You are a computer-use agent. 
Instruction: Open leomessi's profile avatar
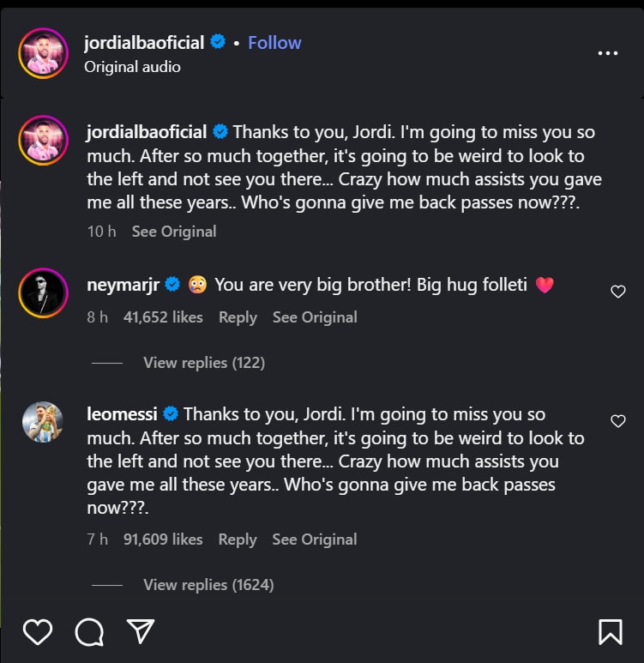[43, 423]
